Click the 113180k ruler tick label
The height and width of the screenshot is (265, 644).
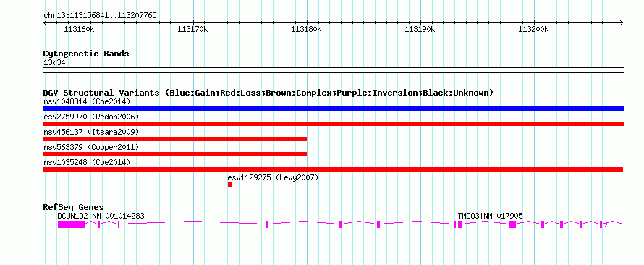point(306,30)
